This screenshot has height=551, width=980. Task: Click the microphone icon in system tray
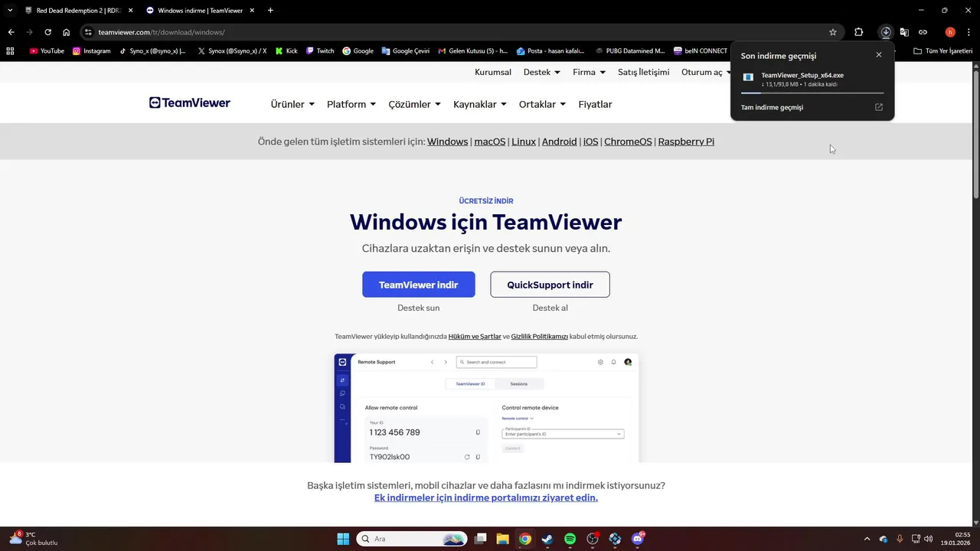(900, 539)
